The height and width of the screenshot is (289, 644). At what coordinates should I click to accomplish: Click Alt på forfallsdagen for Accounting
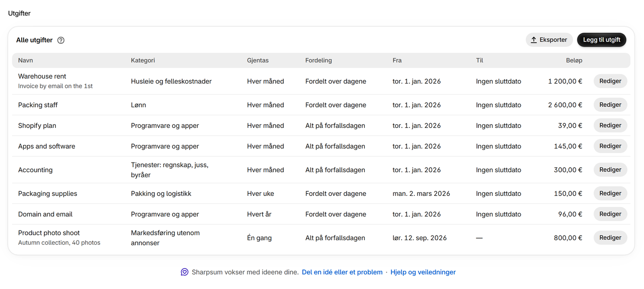[335, 170]
